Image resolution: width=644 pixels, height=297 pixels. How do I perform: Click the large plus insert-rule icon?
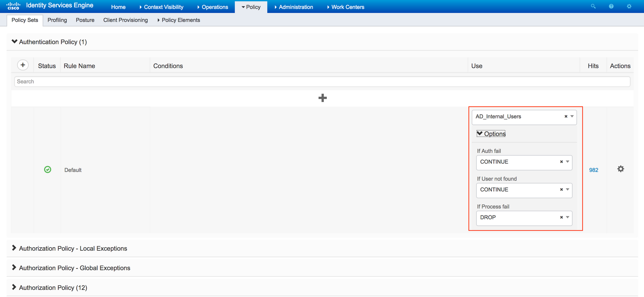point(322,98)
